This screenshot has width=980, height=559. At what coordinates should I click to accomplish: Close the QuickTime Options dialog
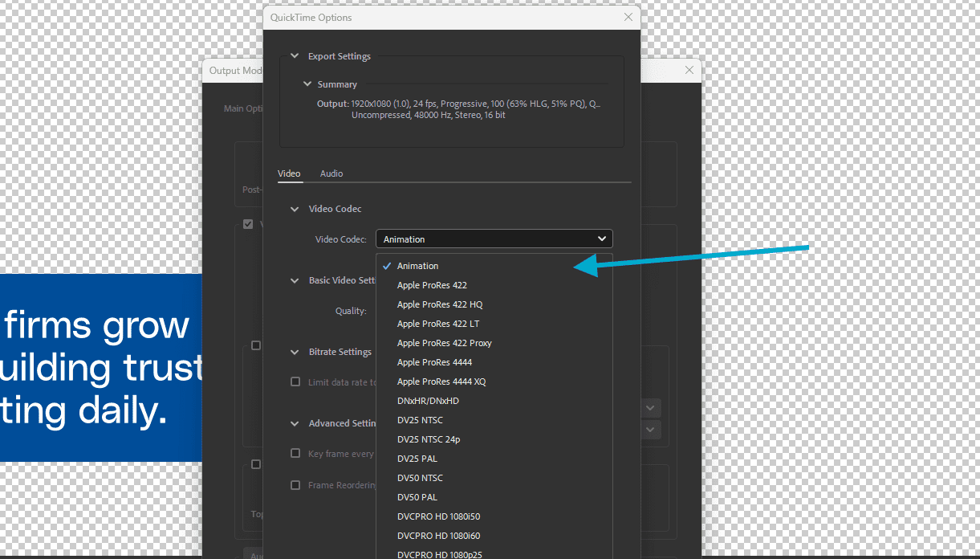(x=628, y=17)
